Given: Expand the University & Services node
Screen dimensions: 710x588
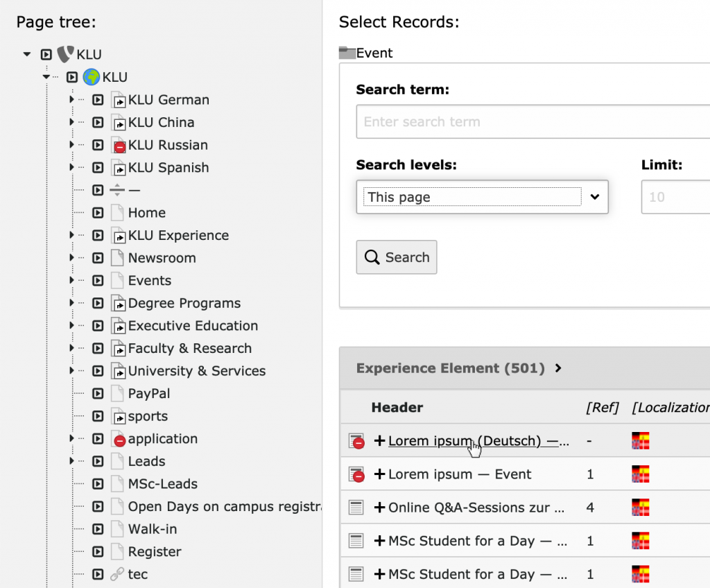Looking at the screenshot, I should point(71,370).
